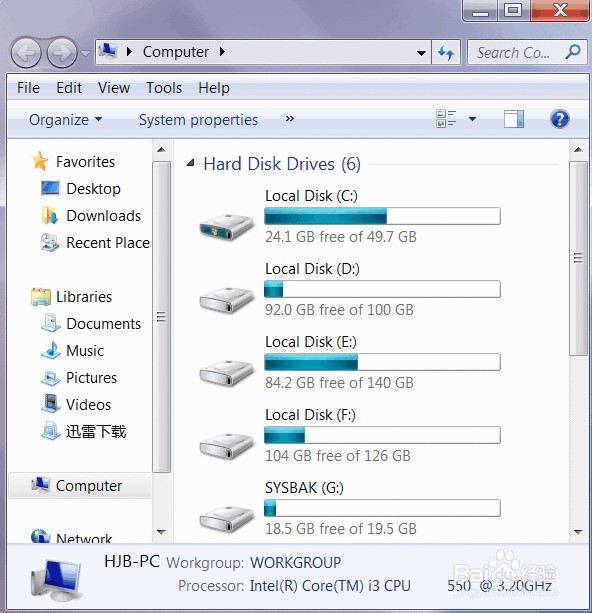Open the Organize dropdown
Viewport: 592px width, 613px height.
[66, 120]
